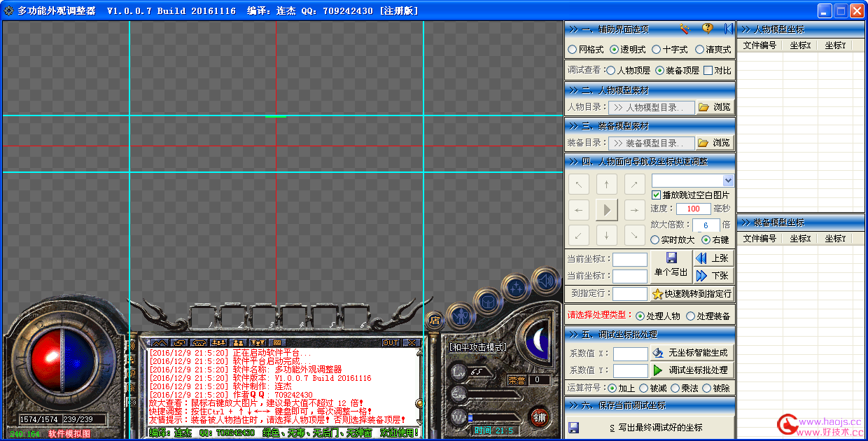
Task: Collapse the side panel with the arrow-bar icon
Action: (x=728, y=29)
